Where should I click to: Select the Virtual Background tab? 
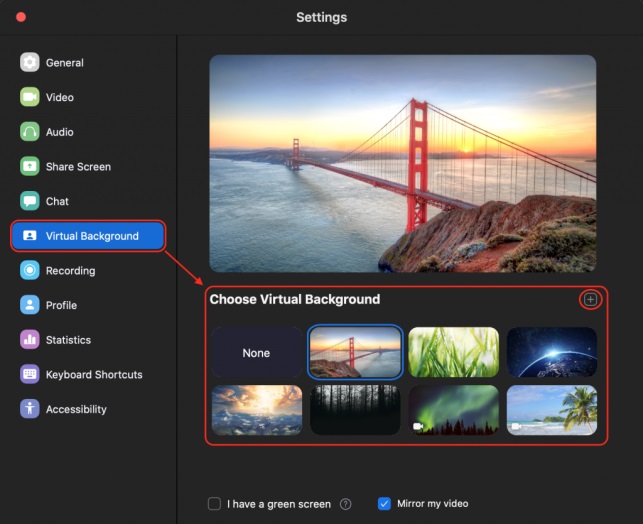pos(88,236)
